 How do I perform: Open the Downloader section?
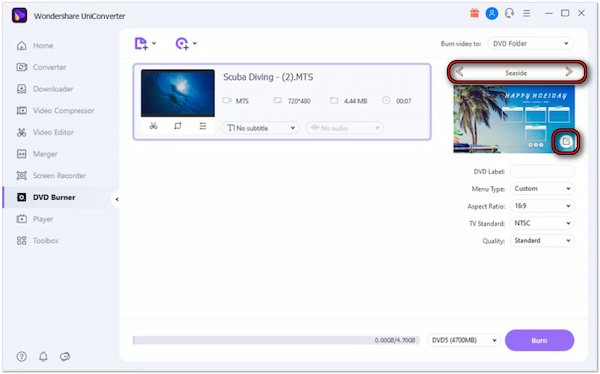(x=45, y=89)
